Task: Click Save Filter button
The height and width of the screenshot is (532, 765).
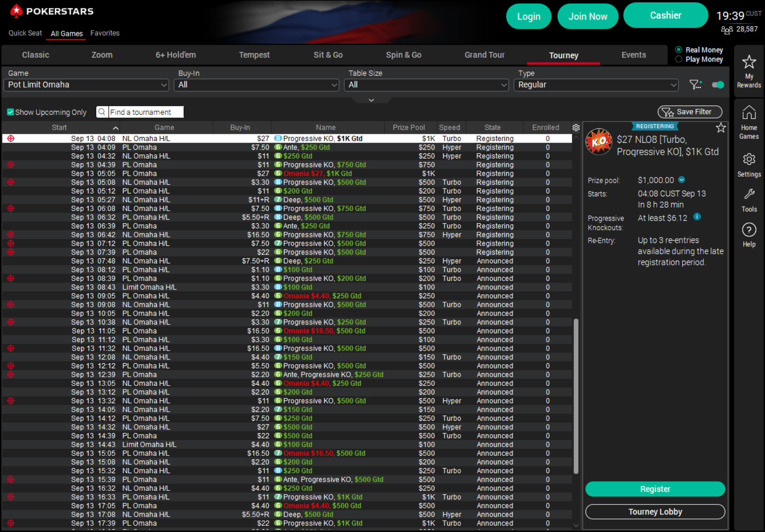Action: coord(690,112)
